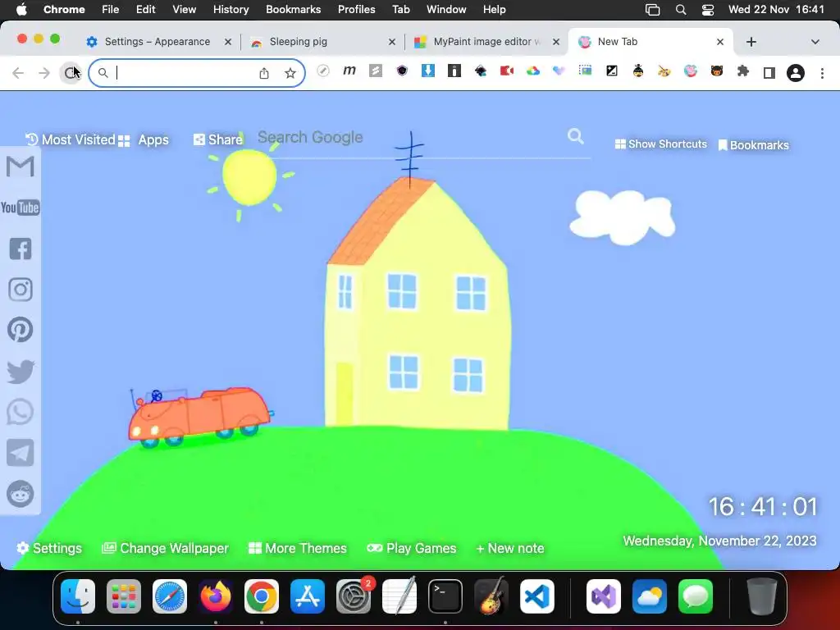Open the Pinterest sidebar shortcut
The height and width of the screenshot is (630, 840).
click(x=21, y=330)
